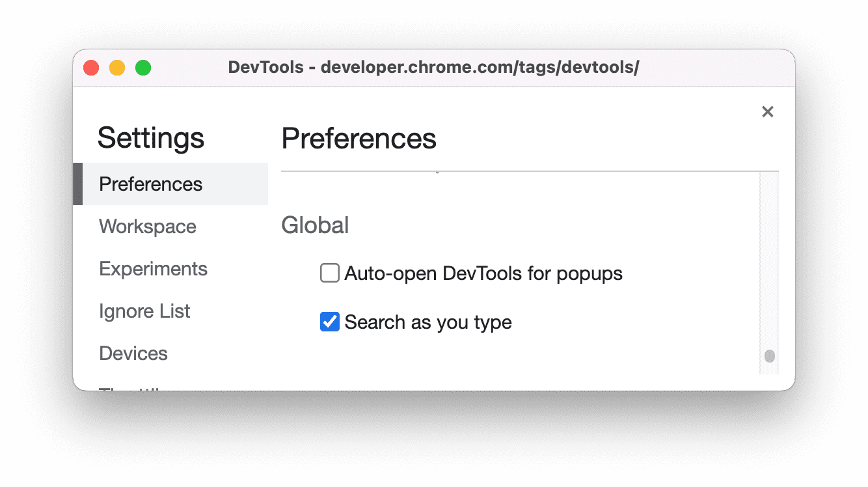868x487 pixels.
Task: Click the scrollbar thumb in Preferences panel
Action: pyautogui.click(x=769, y=356)
